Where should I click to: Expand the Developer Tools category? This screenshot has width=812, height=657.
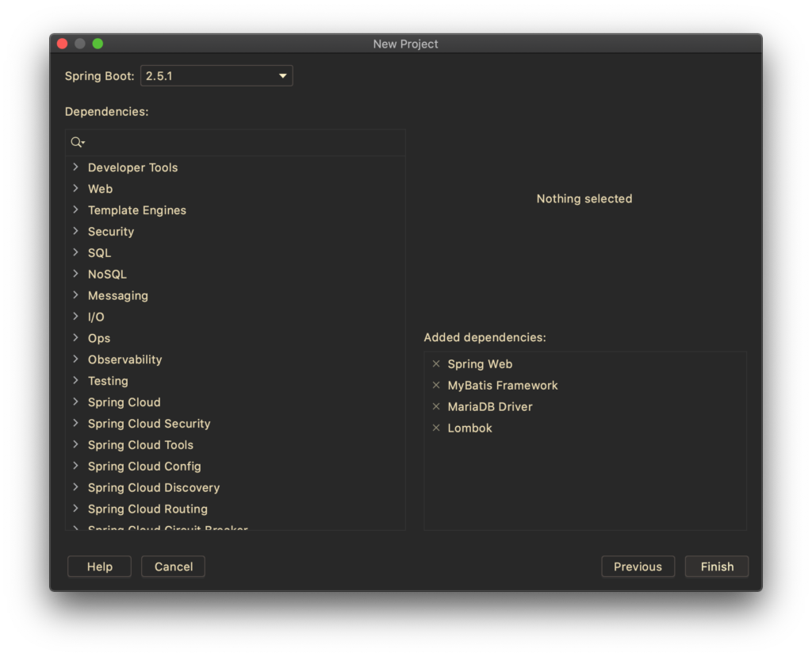coord(75,167)
